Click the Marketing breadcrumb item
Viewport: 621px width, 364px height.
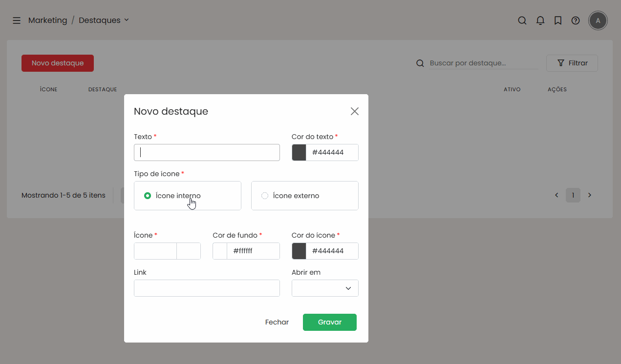(x=47, y=20)
